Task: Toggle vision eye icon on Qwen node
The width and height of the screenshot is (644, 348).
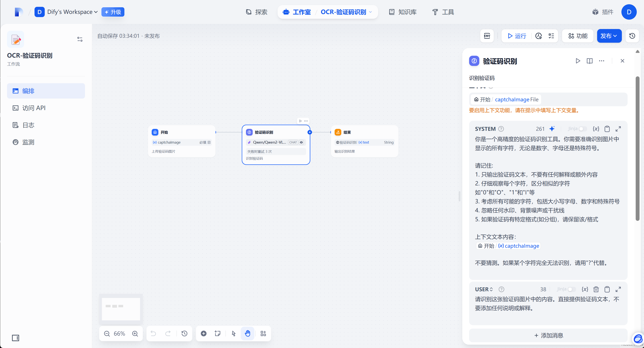Action: tap(301, 142)
